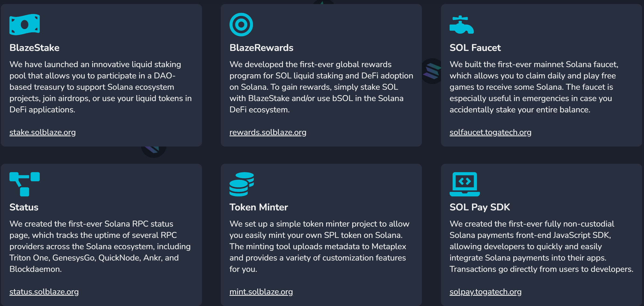This screenshot has height=306, width=644.
Task: Click the BlazeRewards card heading
Action: (x=261, y=48)
